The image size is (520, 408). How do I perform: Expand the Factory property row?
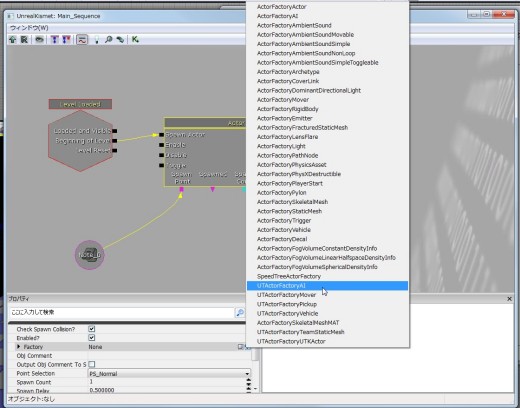(18, 347)
